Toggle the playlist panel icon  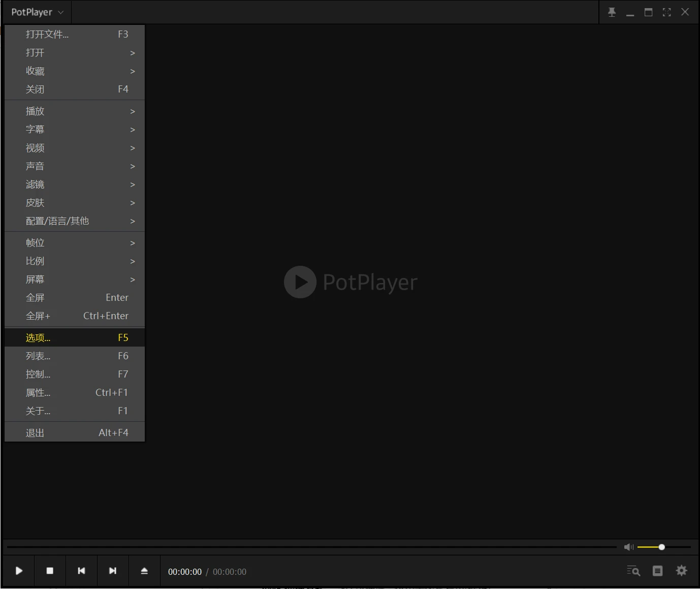pyautogui.click(x=657, y=571)
